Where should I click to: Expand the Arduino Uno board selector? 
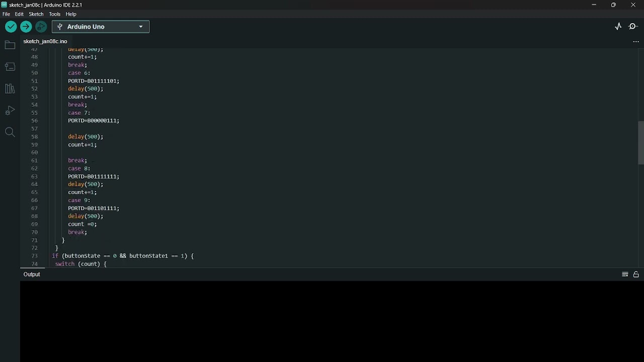tap(101, 27)
